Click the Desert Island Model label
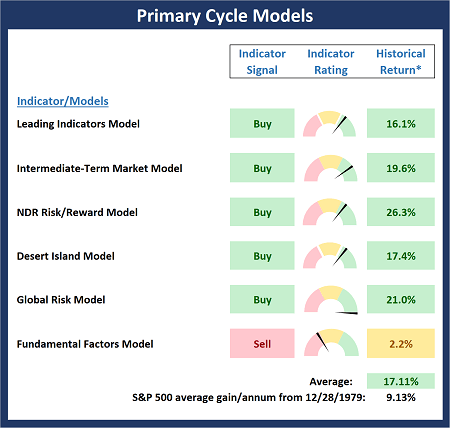The image size is (450, 428). (x=66, y=256)
